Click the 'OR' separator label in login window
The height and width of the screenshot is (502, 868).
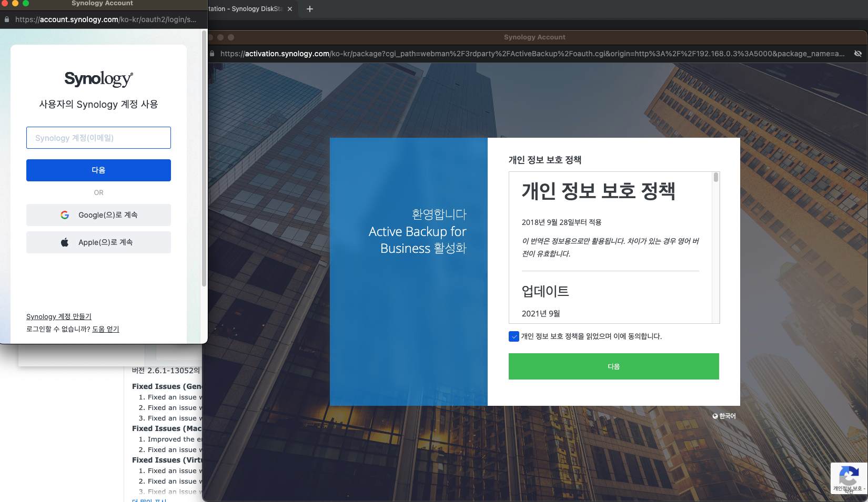click(x=98, y=193)
